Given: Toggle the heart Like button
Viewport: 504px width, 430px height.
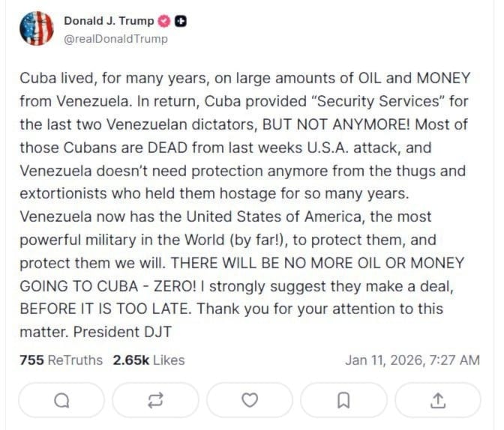Looking at the screenshot, I should click(250, 400).
